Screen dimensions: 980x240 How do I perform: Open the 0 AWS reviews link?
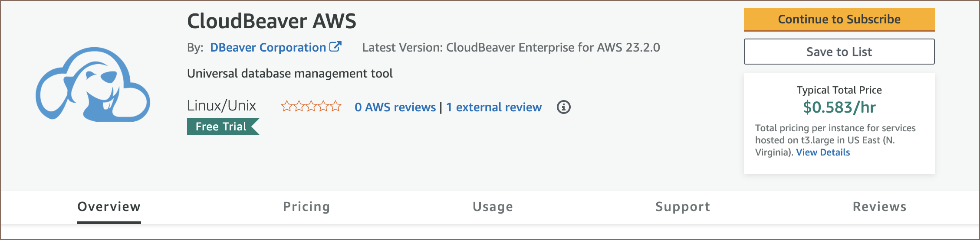[x=395, y=107]
